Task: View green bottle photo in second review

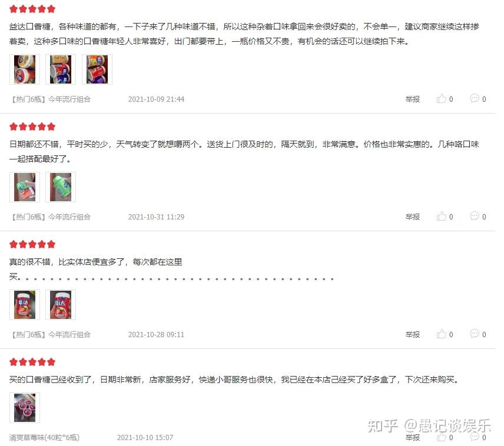Action: (x=61, y=187)
